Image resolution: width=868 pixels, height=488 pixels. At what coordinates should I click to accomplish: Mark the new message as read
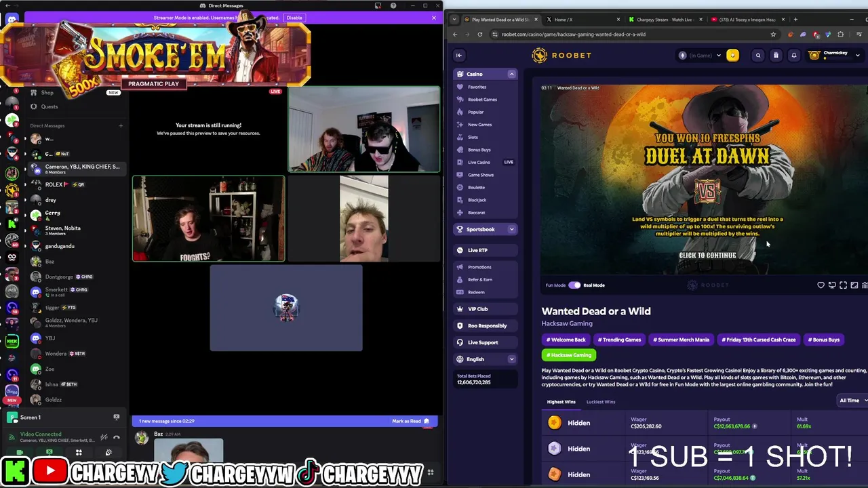click(410, 421)
